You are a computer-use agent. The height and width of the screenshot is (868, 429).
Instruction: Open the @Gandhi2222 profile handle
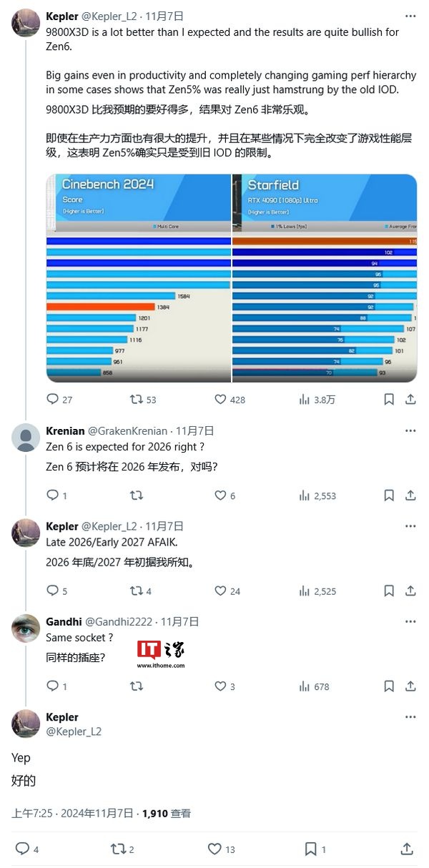click(119, 622)
